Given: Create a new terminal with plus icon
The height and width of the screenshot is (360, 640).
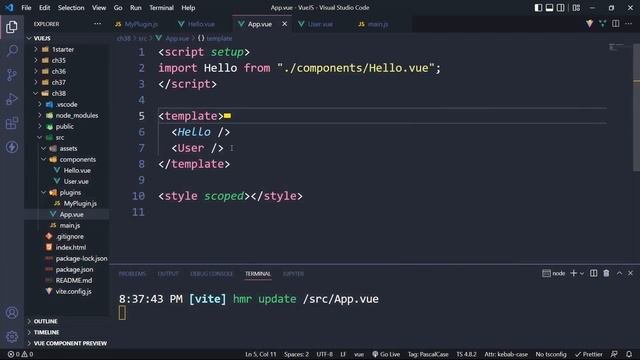Looking at the screenshot, I should (573, 273).
